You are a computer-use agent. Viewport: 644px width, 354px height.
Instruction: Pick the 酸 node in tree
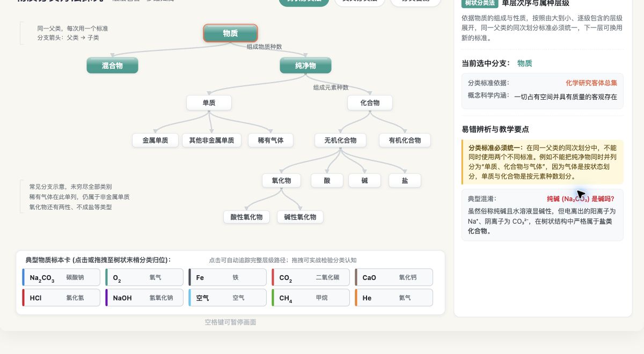(327, 180)
